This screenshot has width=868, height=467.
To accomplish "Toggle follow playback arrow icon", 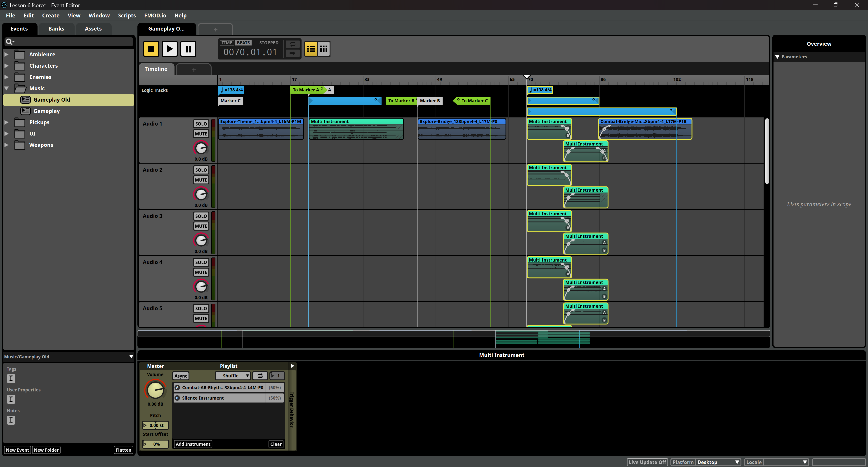I will pyautogui.click(x=292, y=53).
